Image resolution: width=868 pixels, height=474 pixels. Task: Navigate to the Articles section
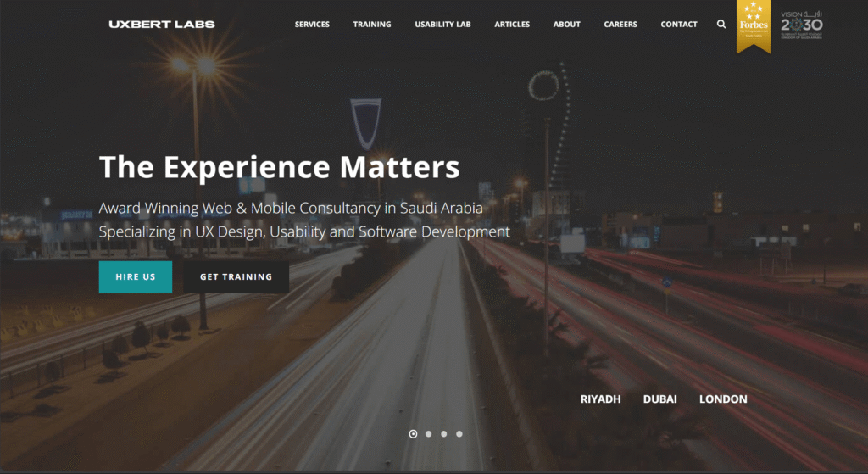coord(512,25)
